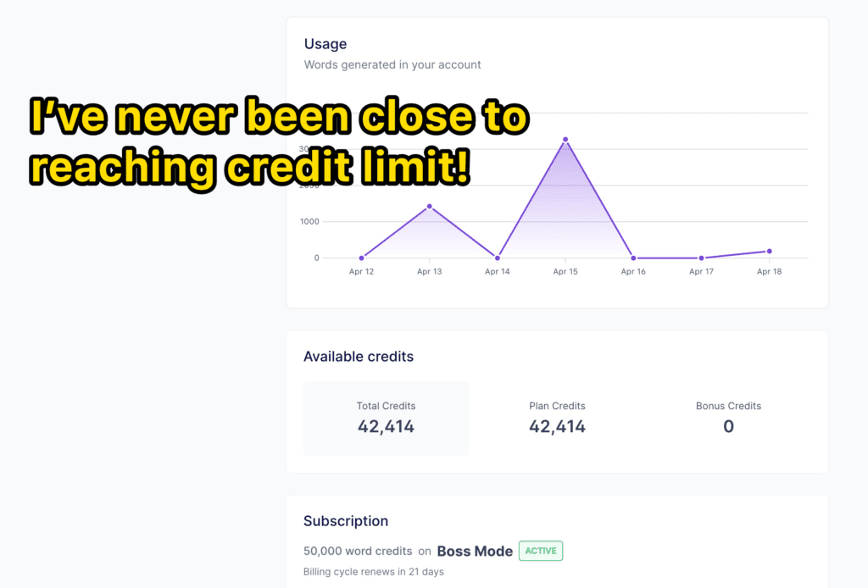Click the Available credits heading

(359, 357)
